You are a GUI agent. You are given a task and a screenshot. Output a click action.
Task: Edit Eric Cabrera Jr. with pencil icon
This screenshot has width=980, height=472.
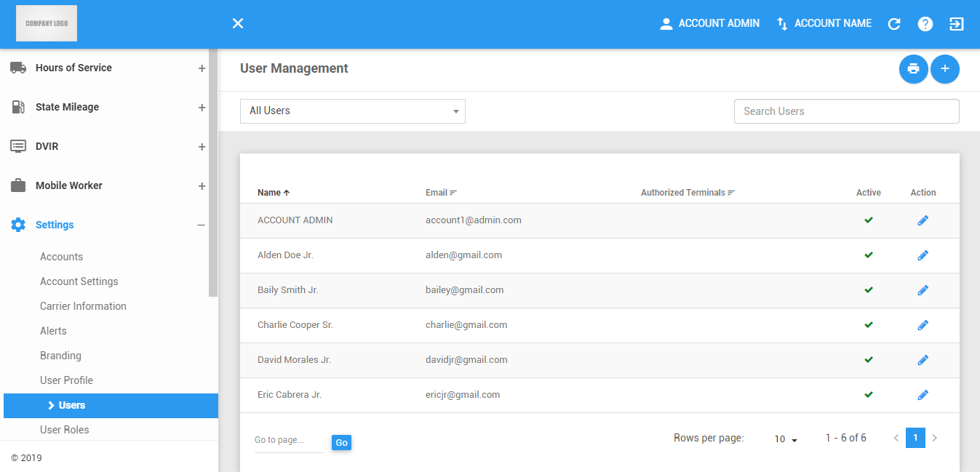coord(923,395)
